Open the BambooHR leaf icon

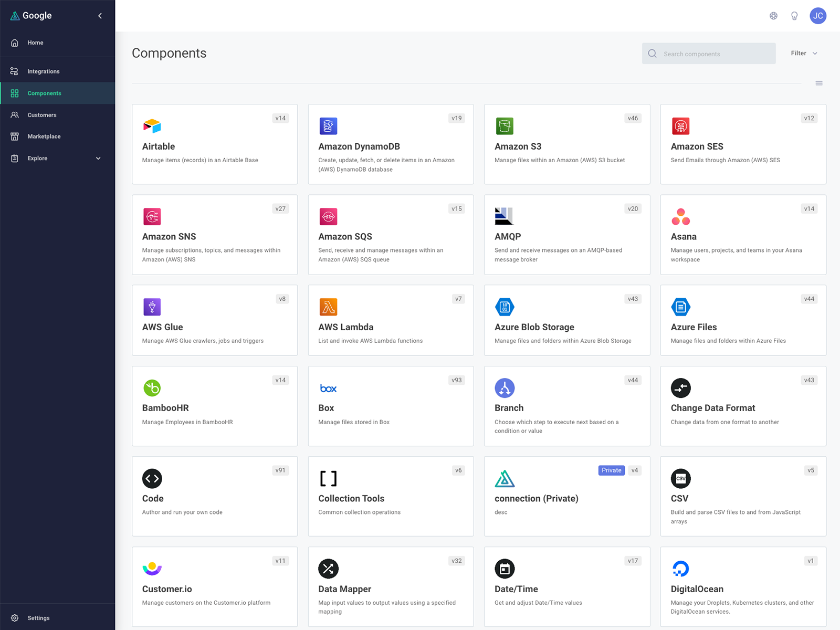point(152,388)
